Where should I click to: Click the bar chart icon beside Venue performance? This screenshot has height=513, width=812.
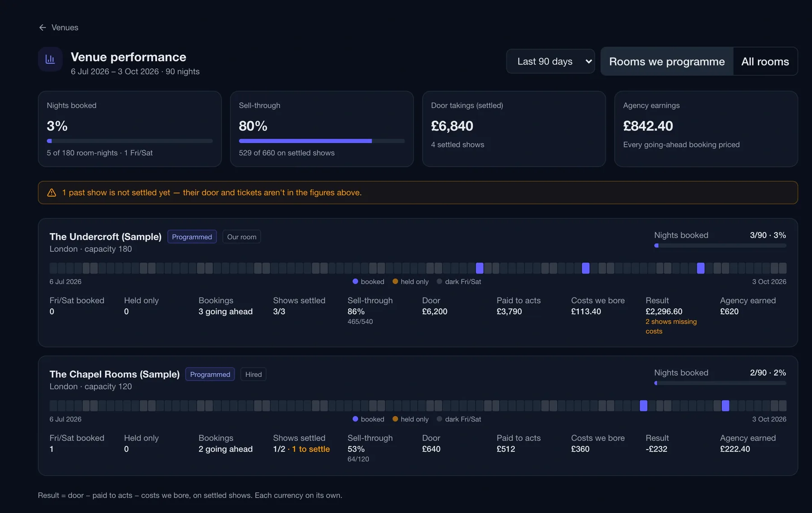coord(50,59)
